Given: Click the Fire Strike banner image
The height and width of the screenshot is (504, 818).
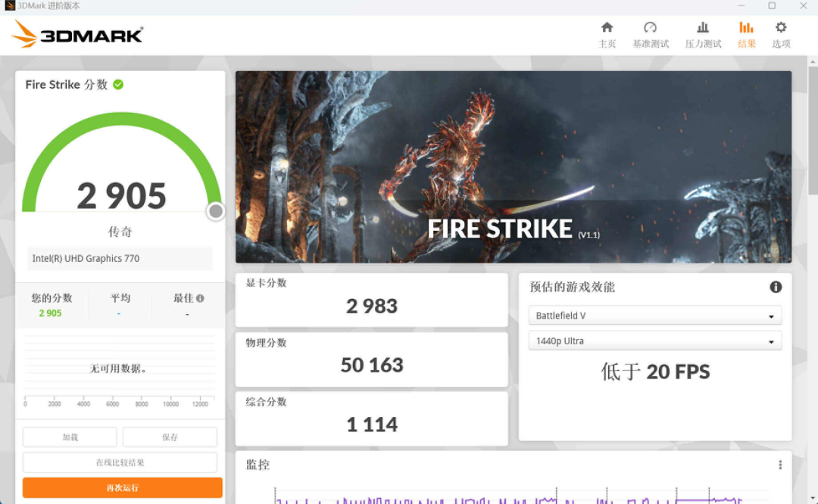Looking at the screenshot, I should pos(514,166).
